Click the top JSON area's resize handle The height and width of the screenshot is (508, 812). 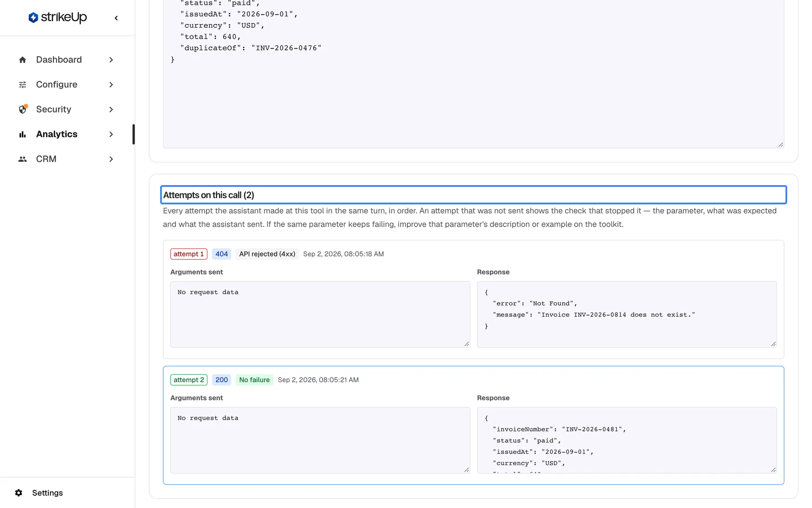pos(781,145)
